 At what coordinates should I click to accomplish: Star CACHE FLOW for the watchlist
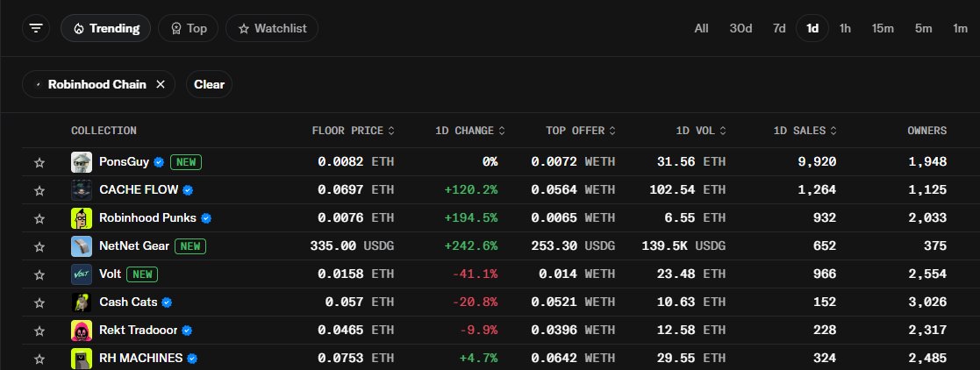tap(39, 190)
